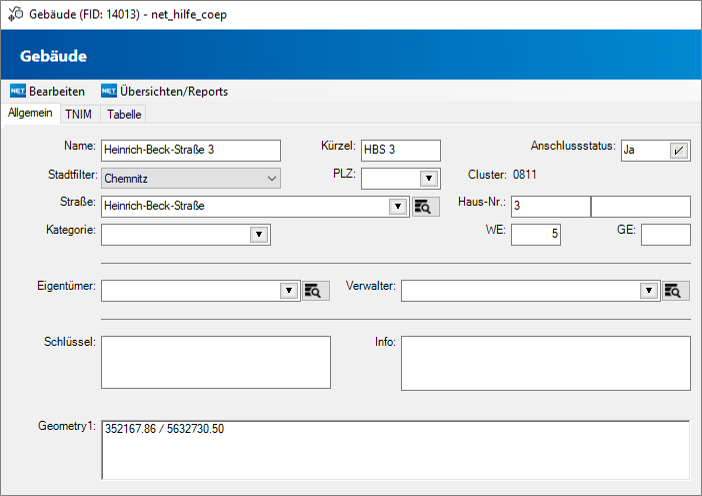Click the Eigentümer combo box field
This screenshot has width=702, height=496.
point(201,291)
